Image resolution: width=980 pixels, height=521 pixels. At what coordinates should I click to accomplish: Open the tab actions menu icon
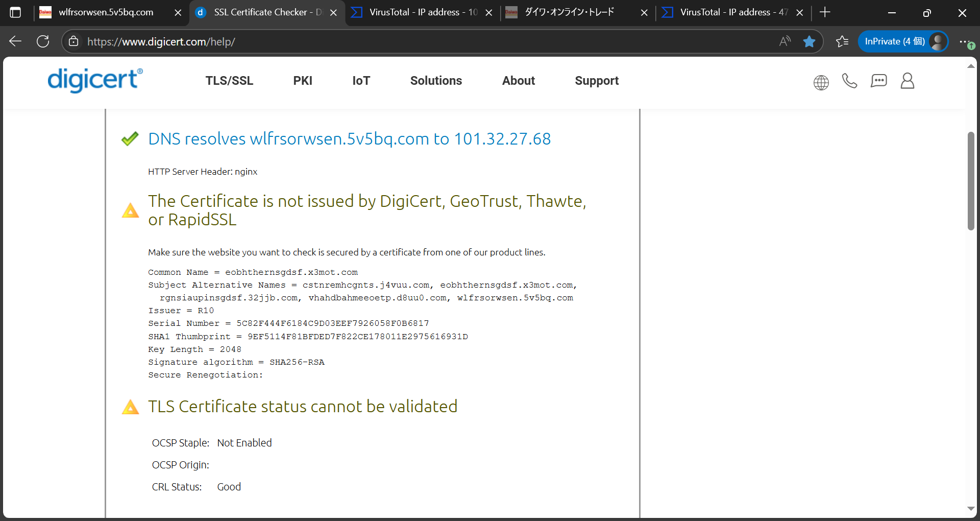15,12
